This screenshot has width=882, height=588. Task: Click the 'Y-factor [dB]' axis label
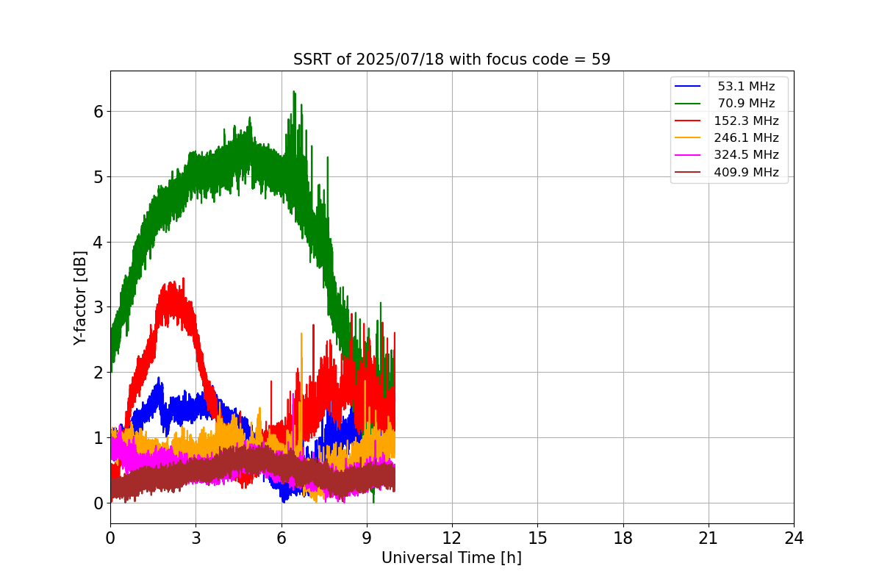point(80,298)
